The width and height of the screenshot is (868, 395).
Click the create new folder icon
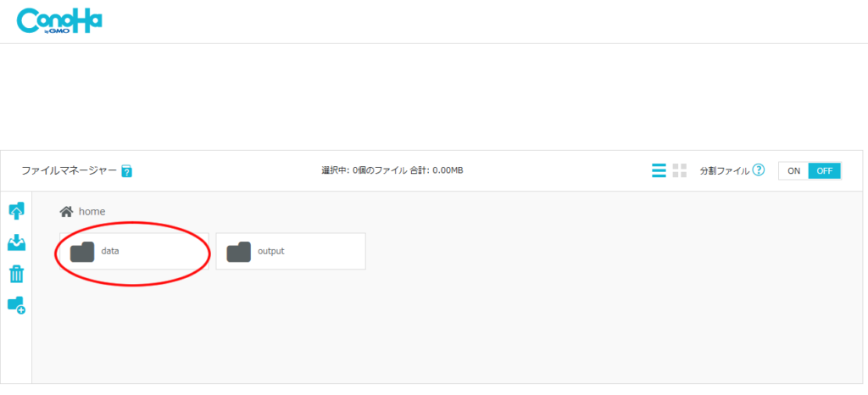point(16,305)
